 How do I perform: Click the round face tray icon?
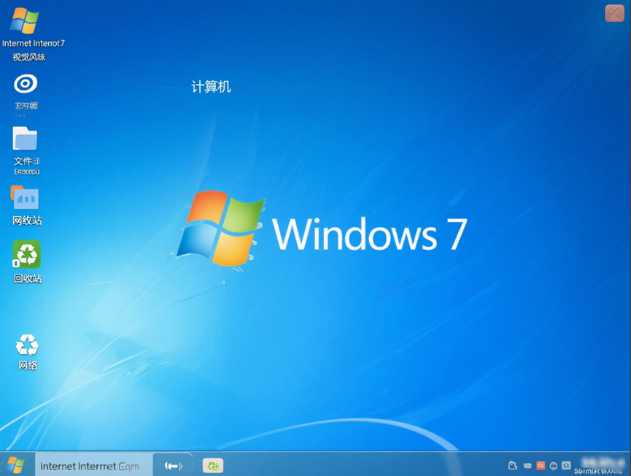coord(554,466)
